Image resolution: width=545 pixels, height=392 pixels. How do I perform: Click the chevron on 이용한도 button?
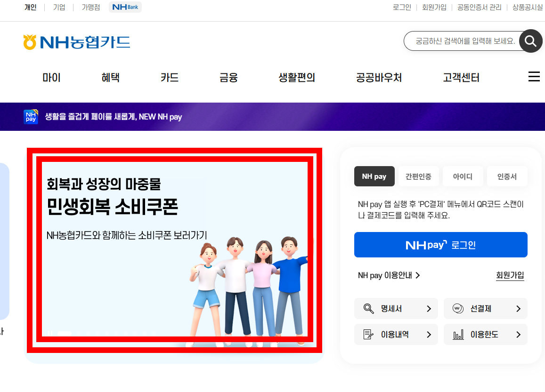519,335
